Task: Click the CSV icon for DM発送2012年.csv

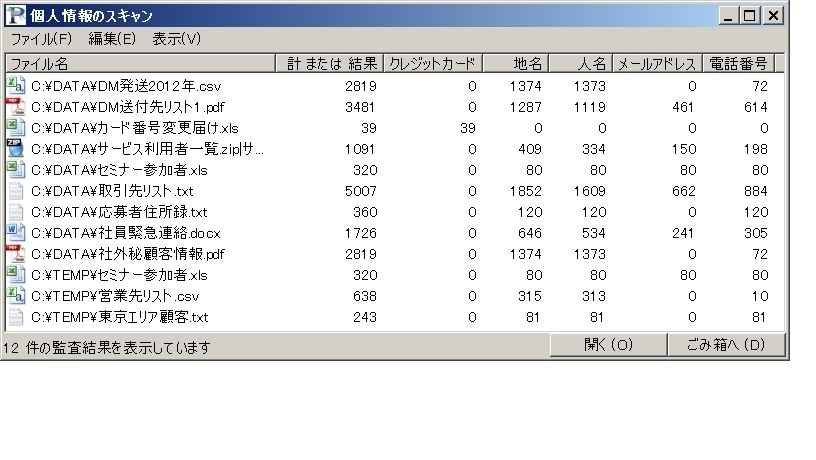Action: tap(16, 86)
